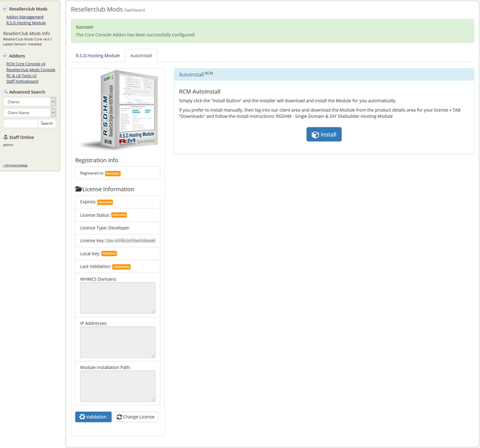This screenshot has height=448, width=480.
Task: Click the Addons sidebar section icon
Action: [5, 56]
